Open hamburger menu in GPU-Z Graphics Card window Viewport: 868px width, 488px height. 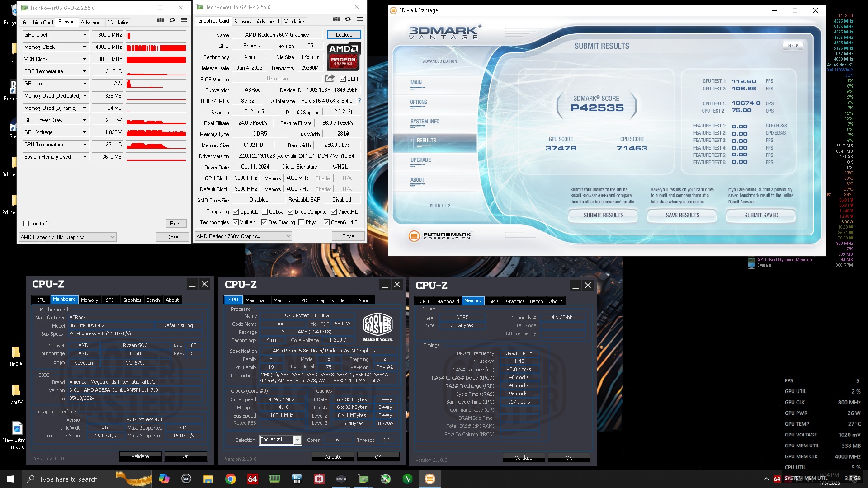click(x=359, y=19)
